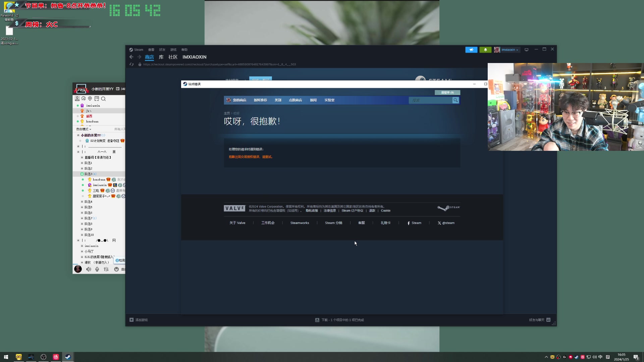644x362 pixels.
Task: Open the 好友 menu in Steam
Action: [162, 49]
